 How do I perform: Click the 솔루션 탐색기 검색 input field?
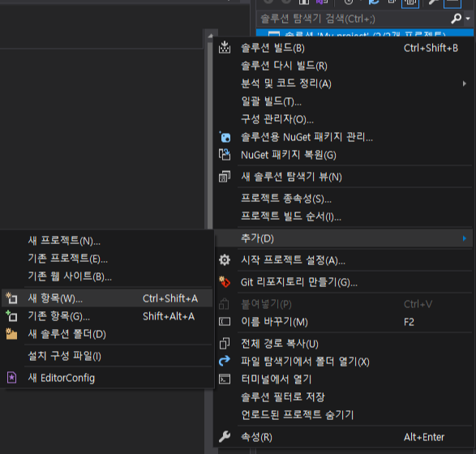(x=354, y=19)
